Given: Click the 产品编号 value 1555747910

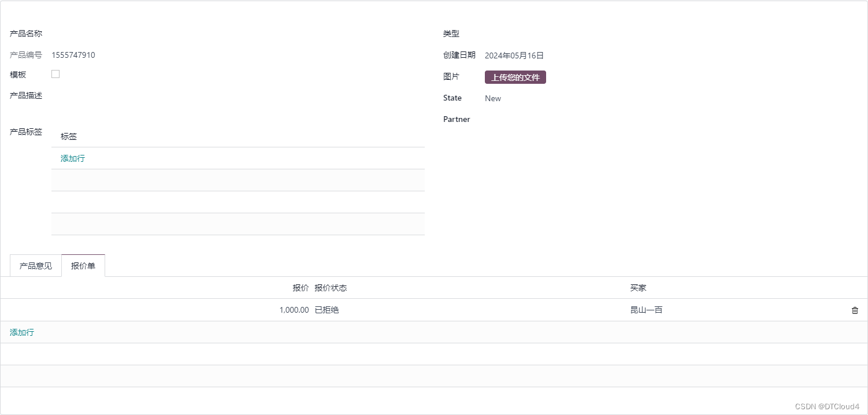Looking at the screenshot, I should (x=72, y=54).
